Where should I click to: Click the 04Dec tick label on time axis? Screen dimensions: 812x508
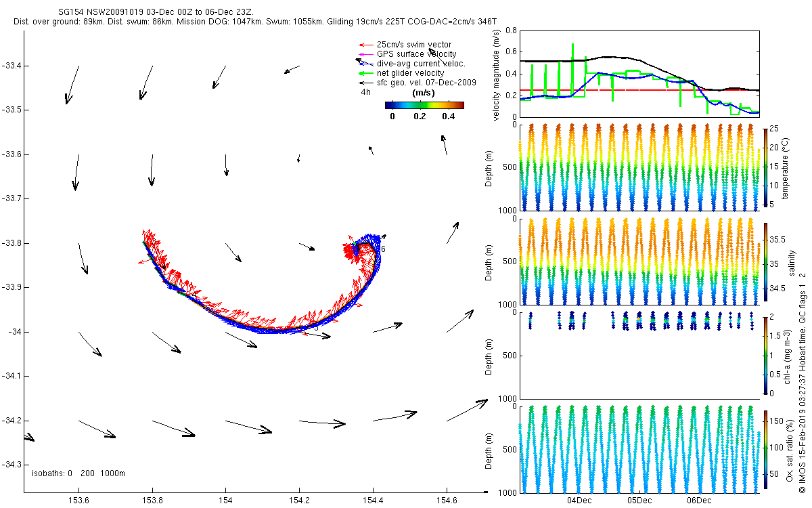click(579, 501)
